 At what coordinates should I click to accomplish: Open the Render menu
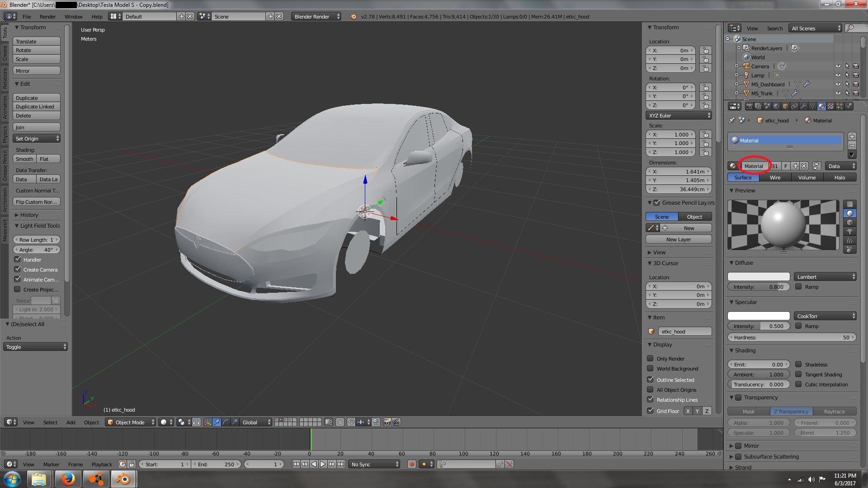point(47,17)
